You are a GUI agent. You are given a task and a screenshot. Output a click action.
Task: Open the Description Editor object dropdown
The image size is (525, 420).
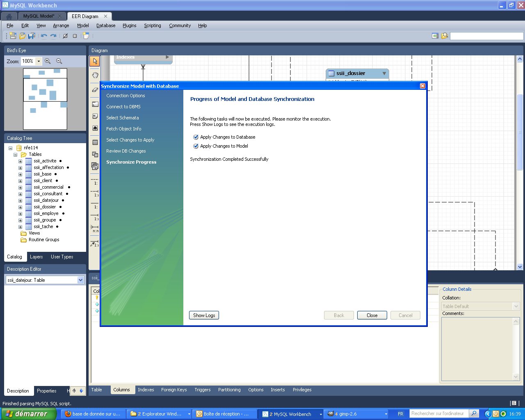pyautogui.click(x=80, y=280)
